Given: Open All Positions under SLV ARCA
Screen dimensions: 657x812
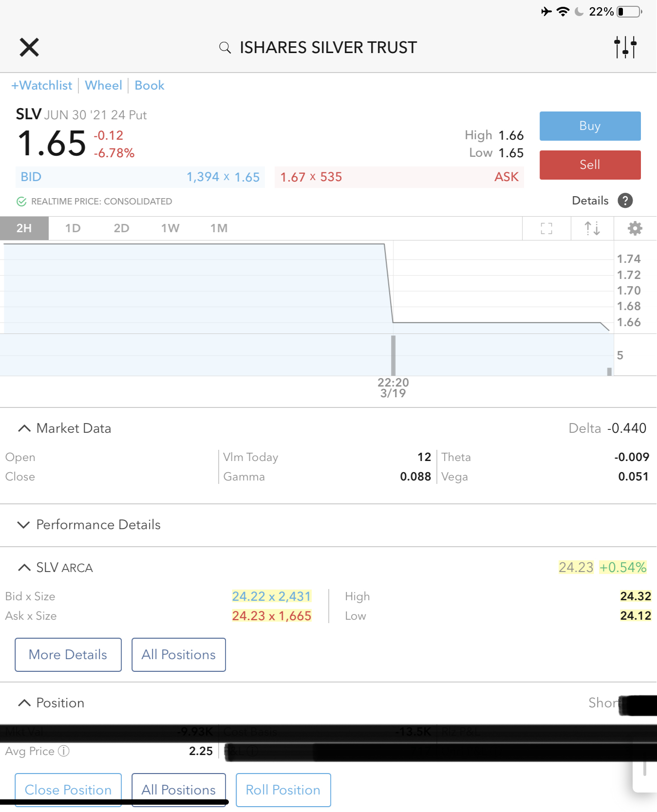Looking at the screenshot, I should point(179,655).
